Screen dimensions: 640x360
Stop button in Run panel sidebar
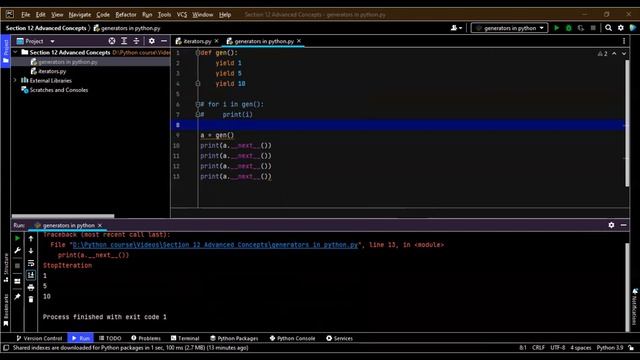coord(17,266)
